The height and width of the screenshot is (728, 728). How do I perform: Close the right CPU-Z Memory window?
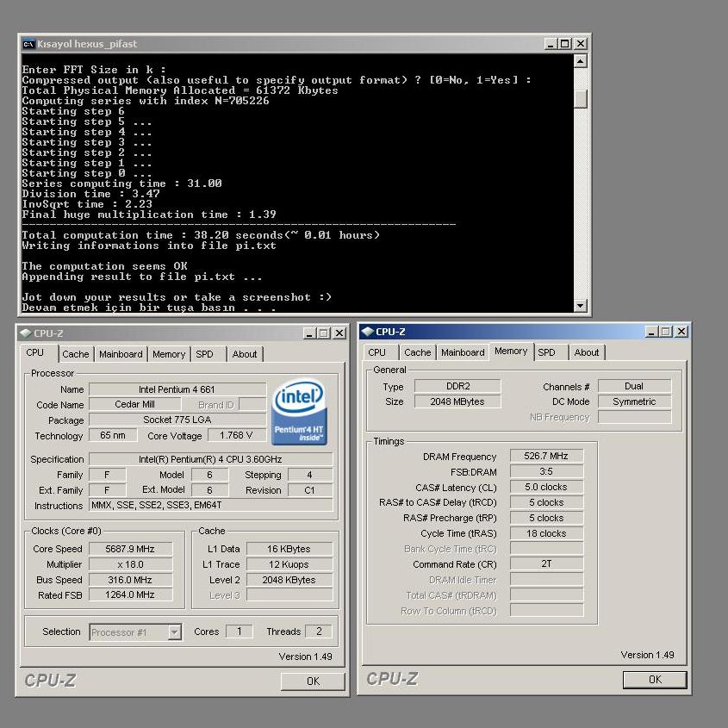[x=681, y=332]
